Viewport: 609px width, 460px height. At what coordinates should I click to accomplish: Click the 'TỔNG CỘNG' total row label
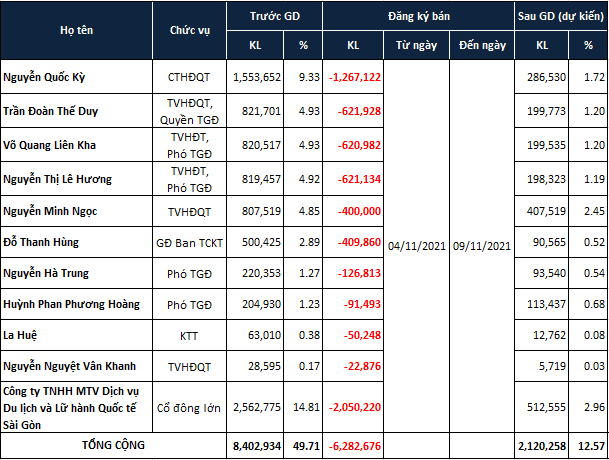click(113, 445)
